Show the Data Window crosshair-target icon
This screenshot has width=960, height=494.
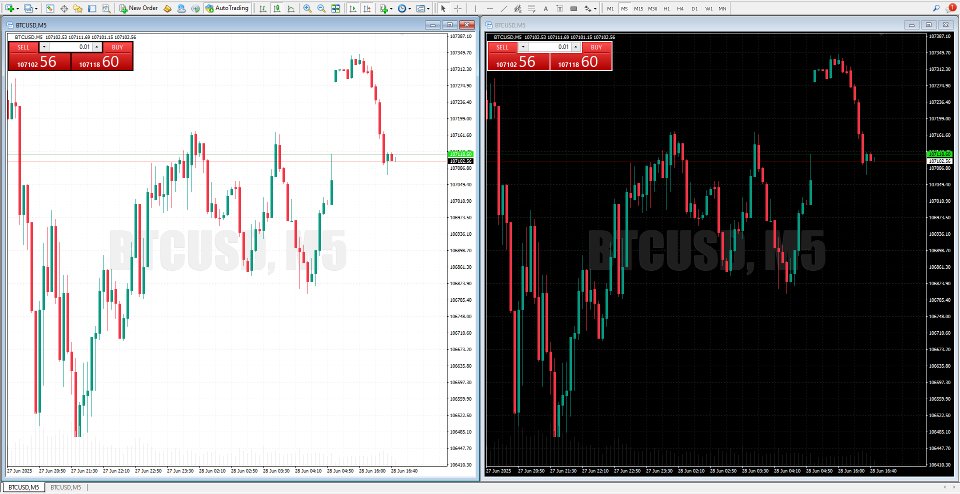click(64, 9)
